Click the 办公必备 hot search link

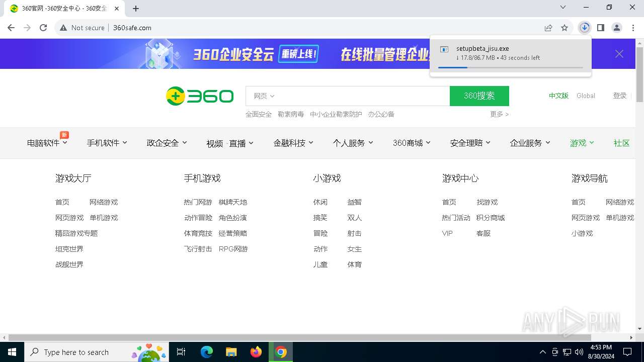tap(381, 114)
